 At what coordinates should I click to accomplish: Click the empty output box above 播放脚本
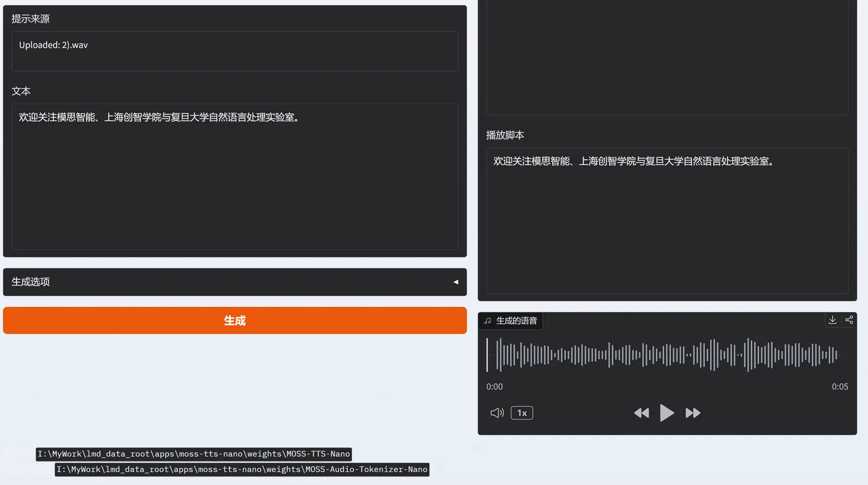click(667, 57)
